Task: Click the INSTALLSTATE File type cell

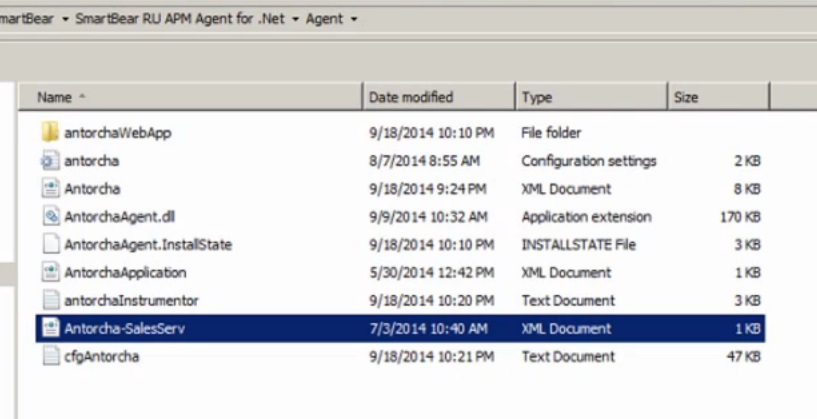Action: click(x=578, y=244)
